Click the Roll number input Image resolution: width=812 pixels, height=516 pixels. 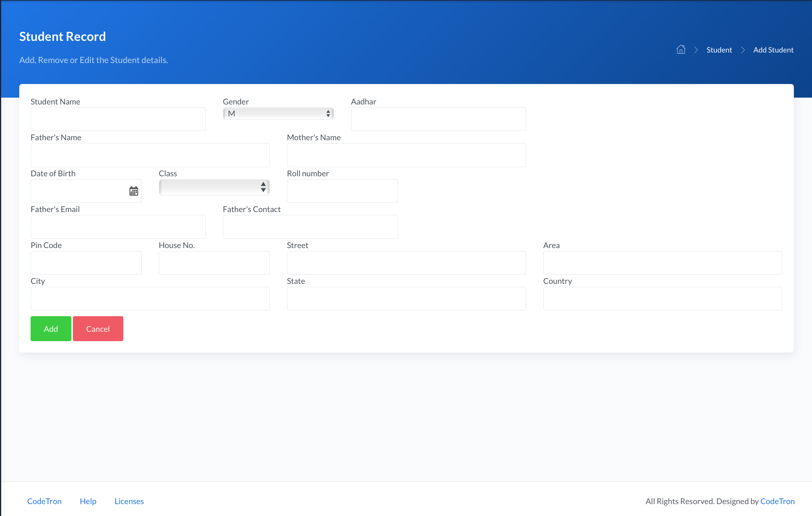coord(342,191)
